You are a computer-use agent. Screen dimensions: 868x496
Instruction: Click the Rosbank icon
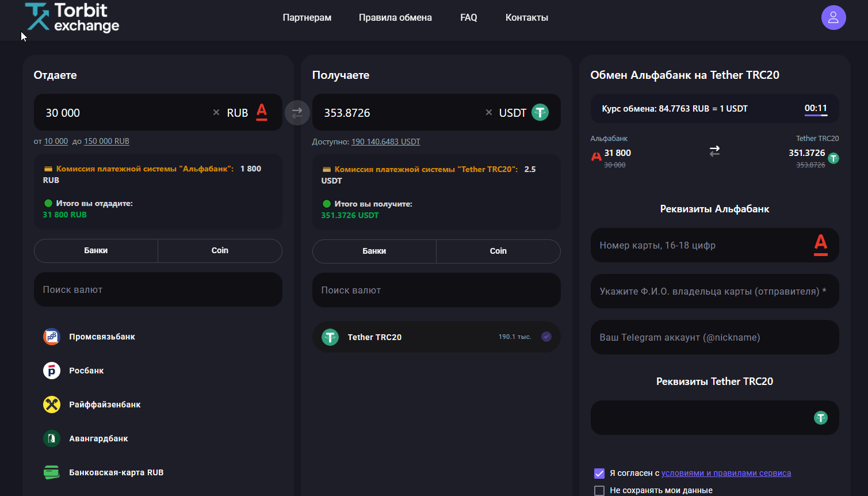pyautogui.click(x=52, y=371)
